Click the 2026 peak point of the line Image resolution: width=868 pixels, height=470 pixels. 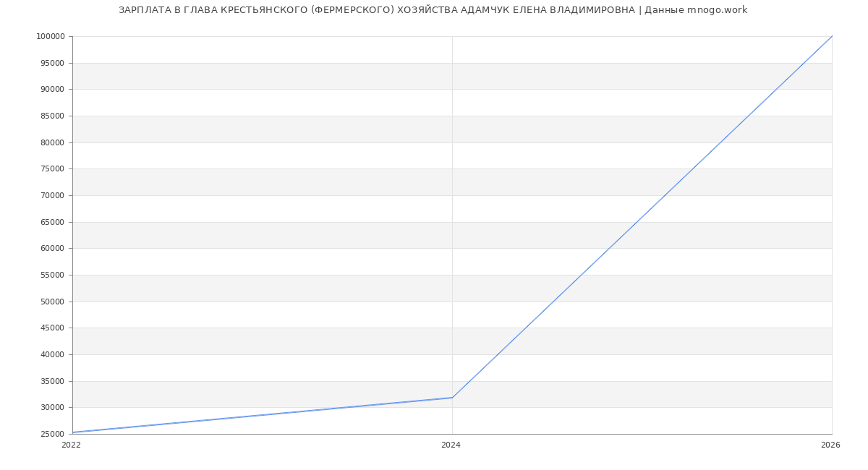click(832, 36)
